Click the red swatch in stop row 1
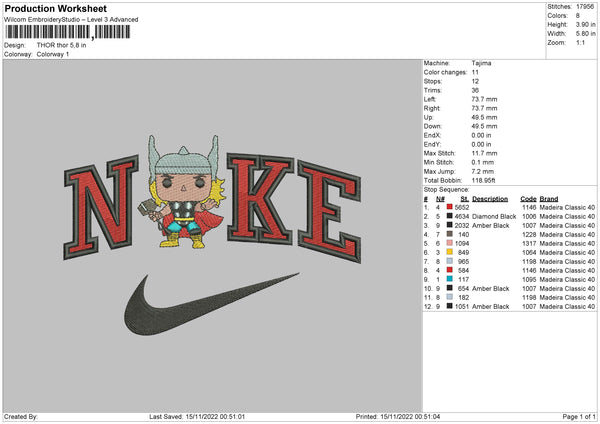Screen dimensions: 600x424 coord(450,207)
